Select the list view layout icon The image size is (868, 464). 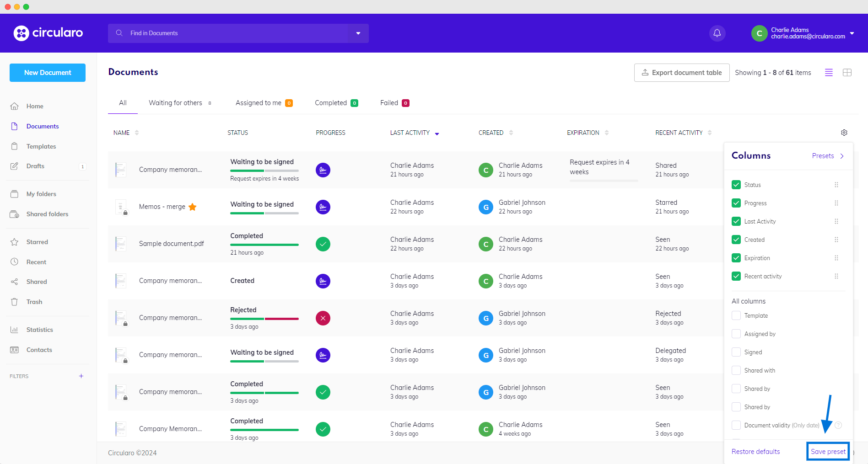tap(829, 73)
